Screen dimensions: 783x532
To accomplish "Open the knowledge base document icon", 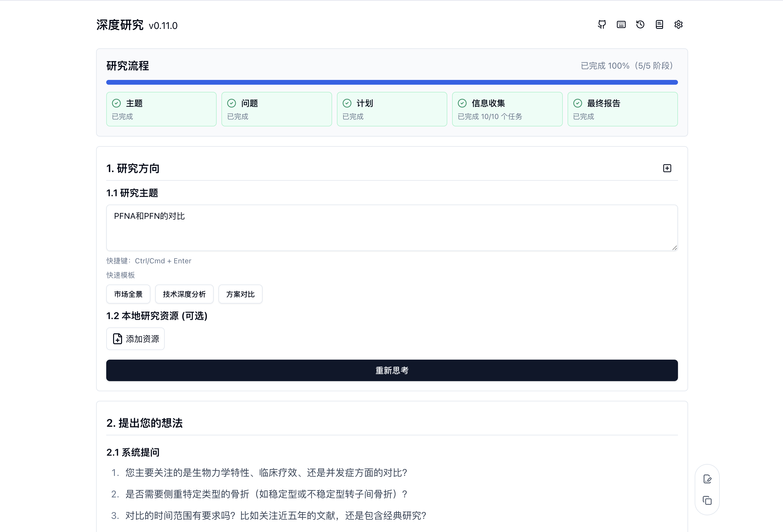I will tap(659, 24).
